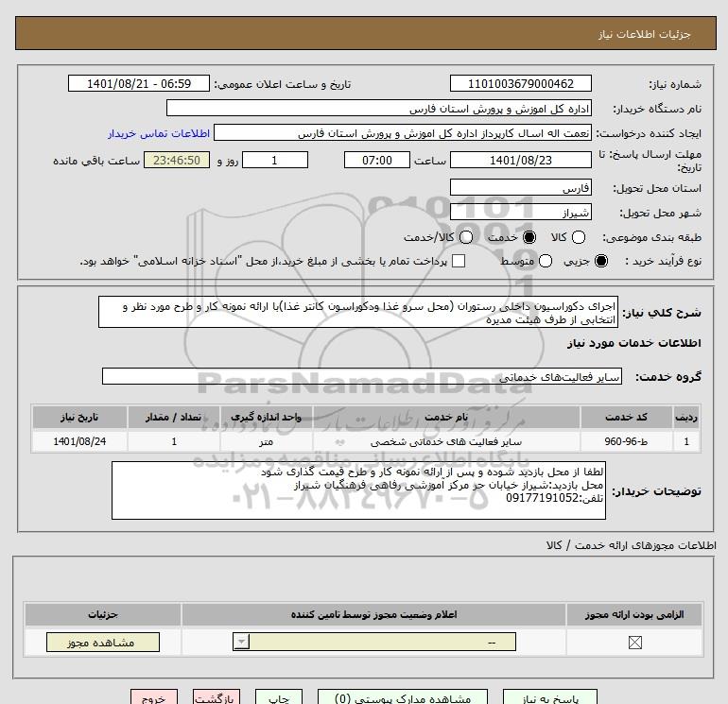Click the مشاهده مجوز button
Screen dimensions: 728x704
pyautogui.click(x=103, y=643)
